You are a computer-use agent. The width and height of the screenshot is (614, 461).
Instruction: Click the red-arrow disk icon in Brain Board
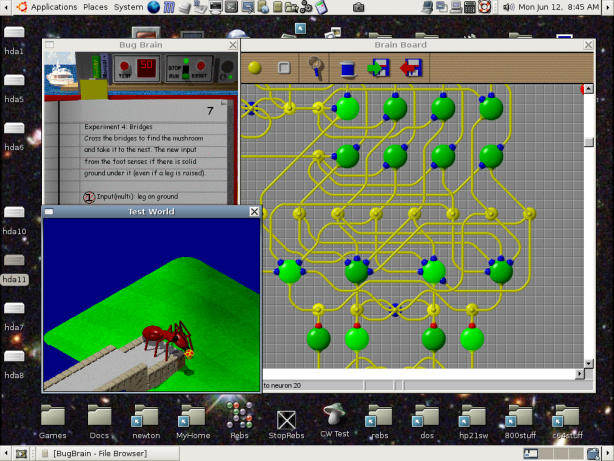click(411, 68)
